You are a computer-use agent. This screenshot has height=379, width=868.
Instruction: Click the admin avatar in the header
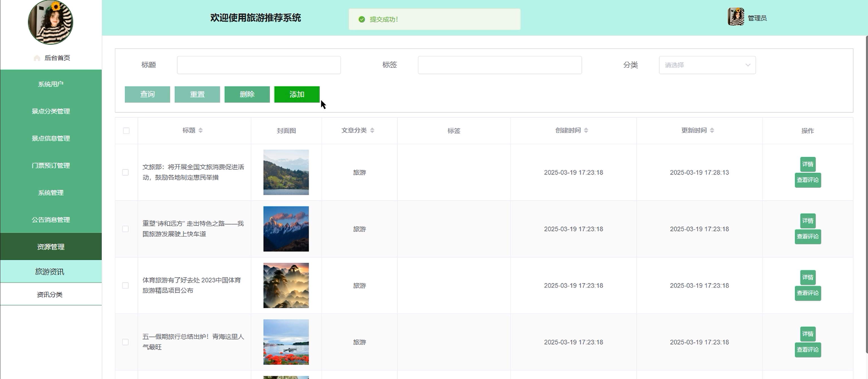click(x=736, y=17)
